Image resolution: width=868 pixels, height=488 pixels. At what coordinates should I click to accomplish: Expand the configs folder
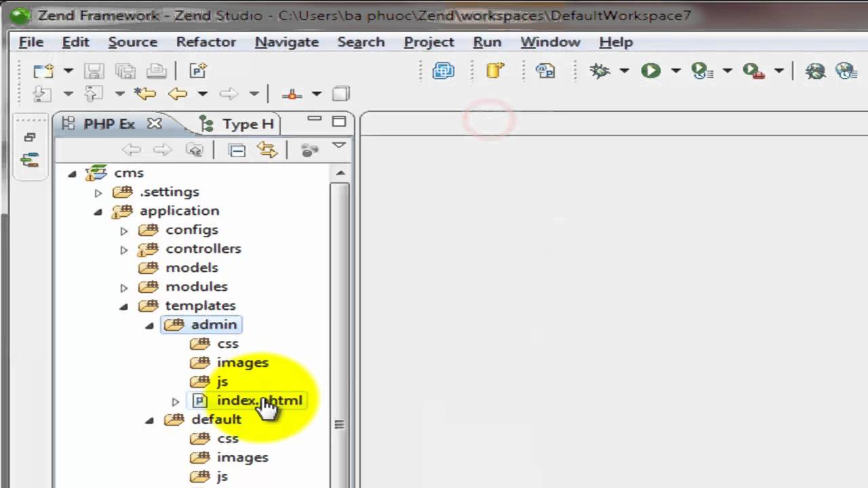(x=123, y=231)
